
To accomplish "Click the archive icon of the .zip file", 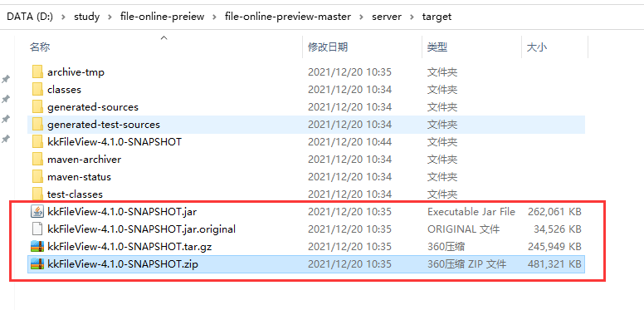I will point(37,264).
